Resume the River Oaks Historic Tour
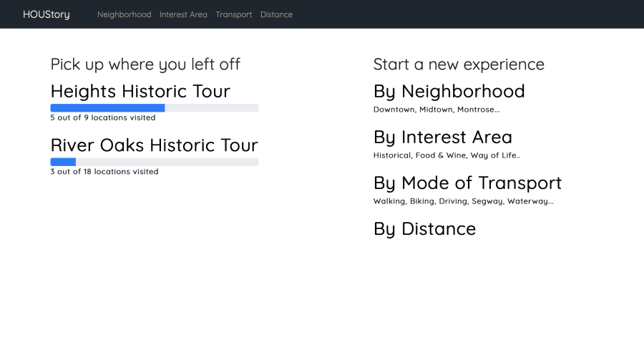The height and width of the screenshot is (353, 644). [x=154, y=145]
